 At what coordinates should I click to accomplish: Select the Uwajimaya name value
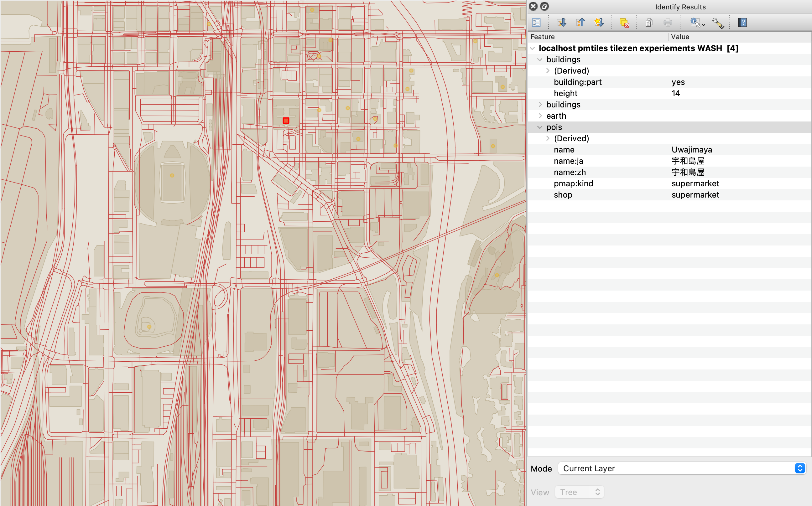pyautogui.click(x=692, y=150)
